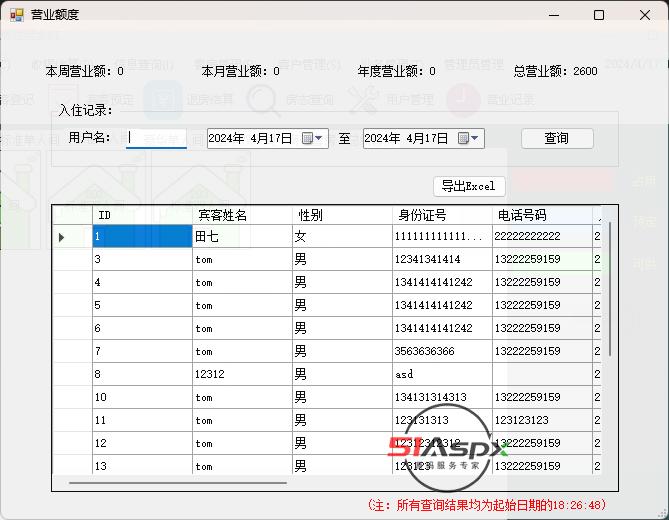Click the 身份证号 column header

click(442, 215)
